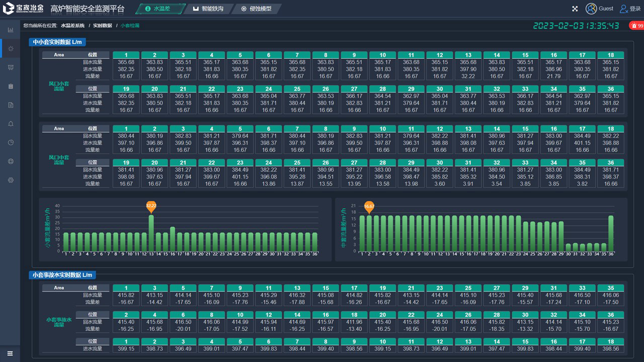Screen dimensions: 644x362
Task: Click the 416.32 return-flow cell
Action: tap(297, 295)
